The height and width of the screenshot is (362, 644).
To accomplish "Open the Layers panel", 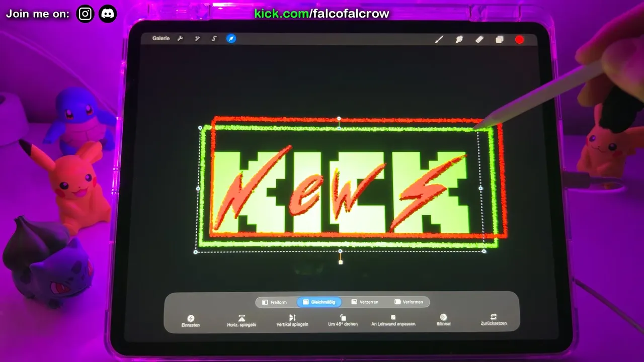I will (x=499, y=39).
